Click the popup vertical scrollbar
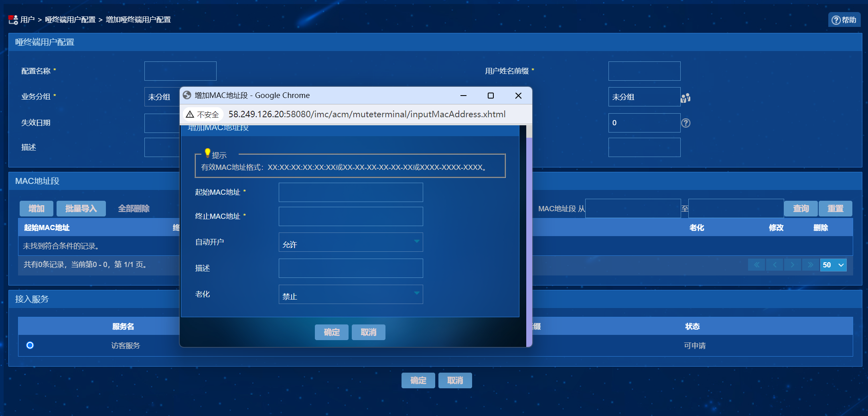 529,236
